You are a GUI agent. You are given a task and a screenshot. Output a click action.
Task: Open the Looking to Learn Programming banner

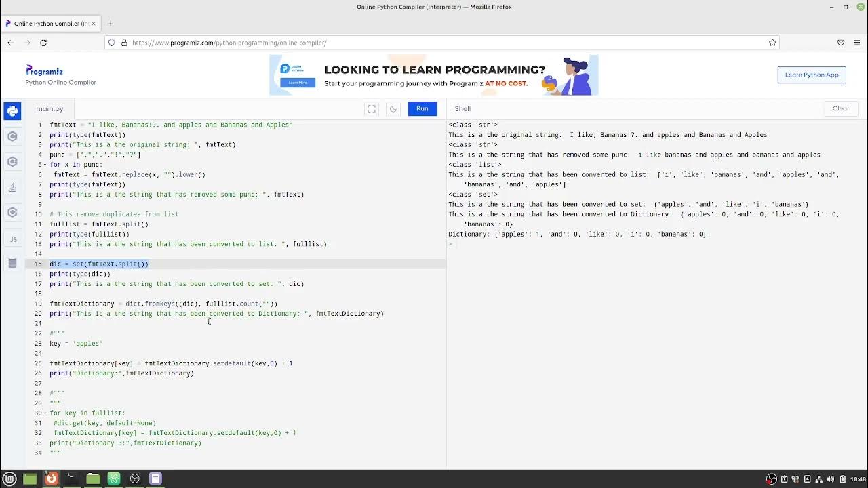[x=434, y=75]
